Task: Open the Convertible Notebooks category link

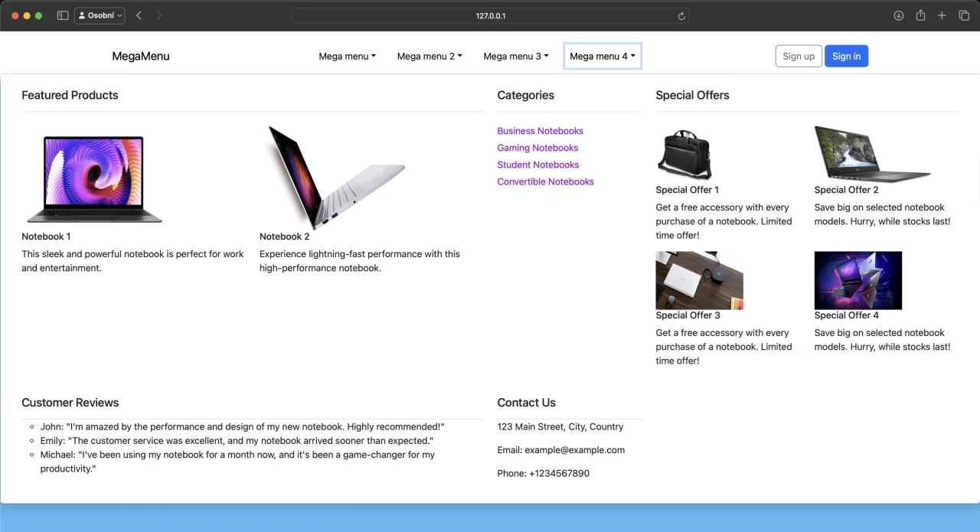Action: click(546, 181)
